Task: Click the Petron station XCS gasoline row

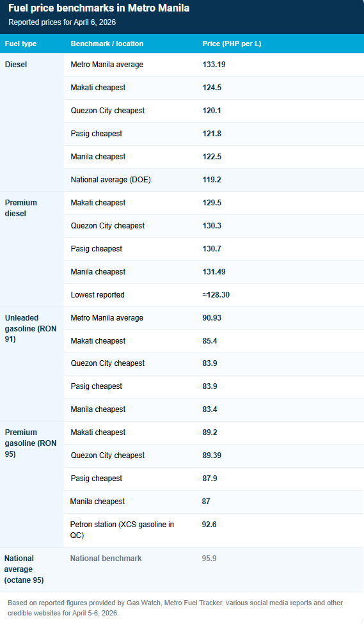Action: pos(214,530)
